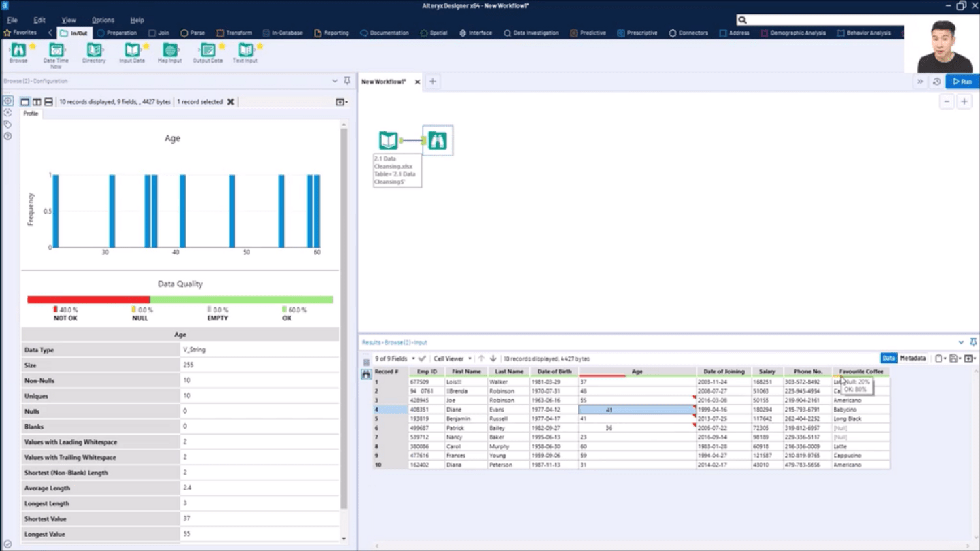Open the Options menu
The width and height of the screenshot is (980, 551).
(x=103, y=20)
